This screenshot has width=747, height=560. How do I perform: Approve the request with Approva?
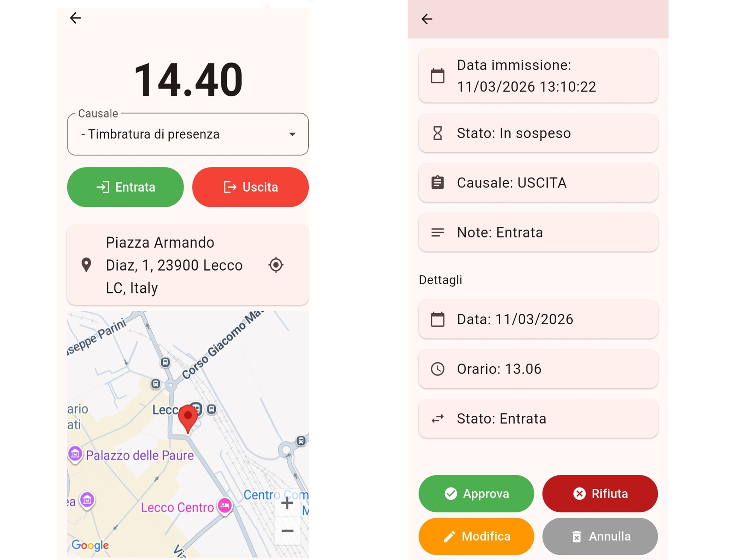coord(476,494)
